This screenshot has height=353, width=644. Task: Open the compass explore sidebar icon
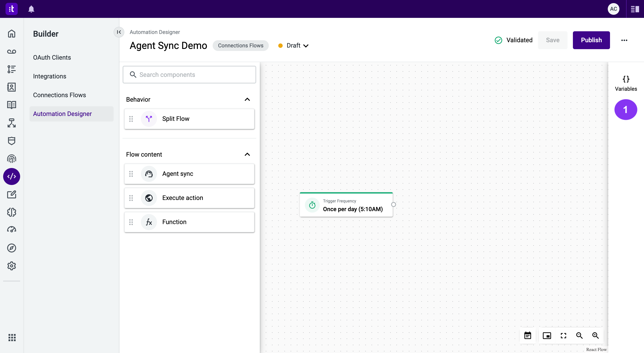pos(11,248)
